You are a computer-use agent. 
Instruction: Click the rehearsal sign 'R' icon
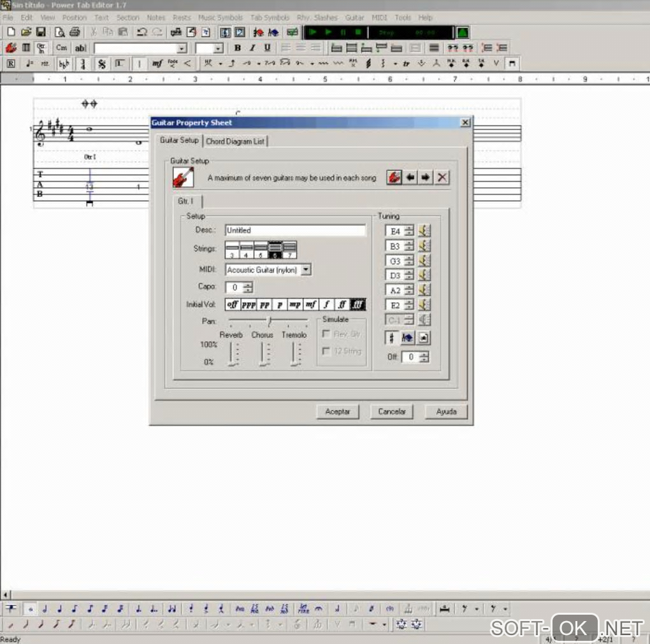[11, 64]
